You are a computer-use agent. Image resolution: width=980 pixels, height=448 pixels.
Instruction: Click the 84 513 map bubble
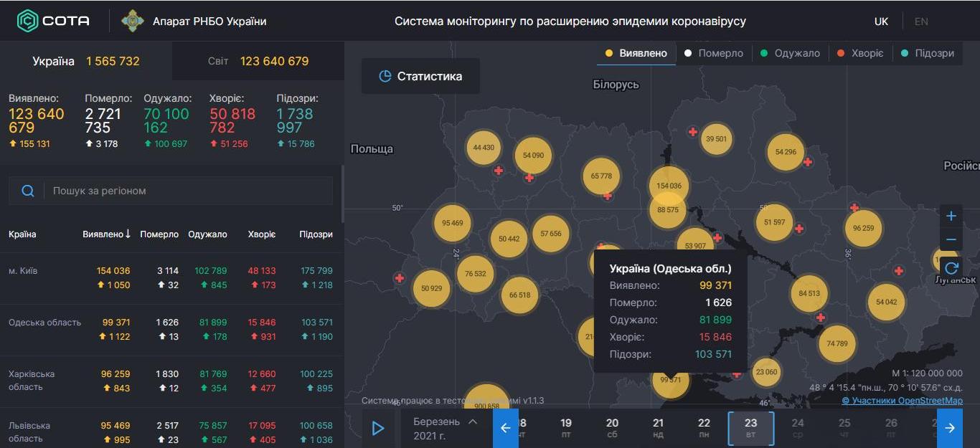coord(809,293)
